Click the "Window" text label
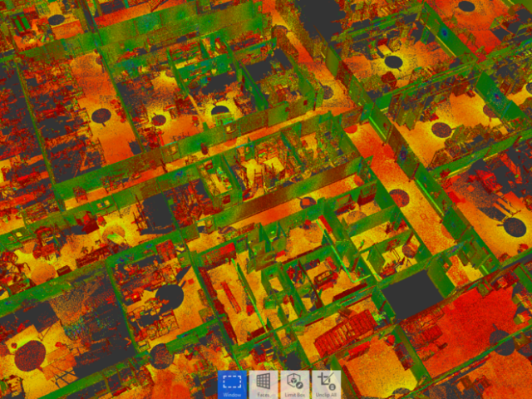 click(x=232, y=395)
